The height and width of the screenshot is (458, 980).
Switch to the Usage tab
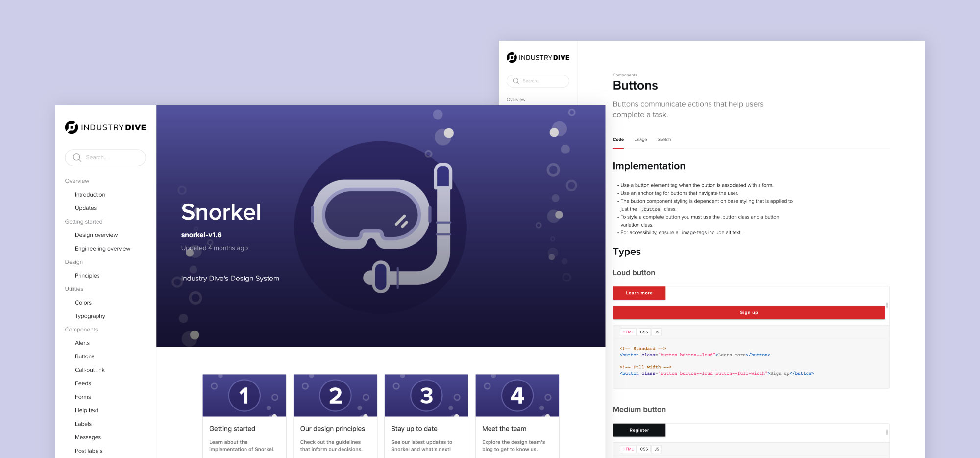pyautogui.click(x=640, y=139)
